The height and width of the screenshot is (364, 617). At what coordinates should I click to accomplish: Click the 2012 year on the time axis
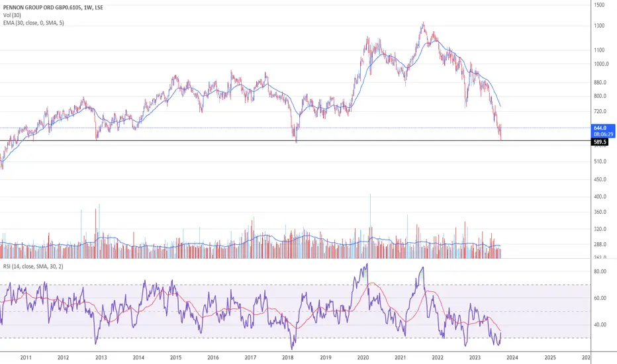[x=64, y=357]
